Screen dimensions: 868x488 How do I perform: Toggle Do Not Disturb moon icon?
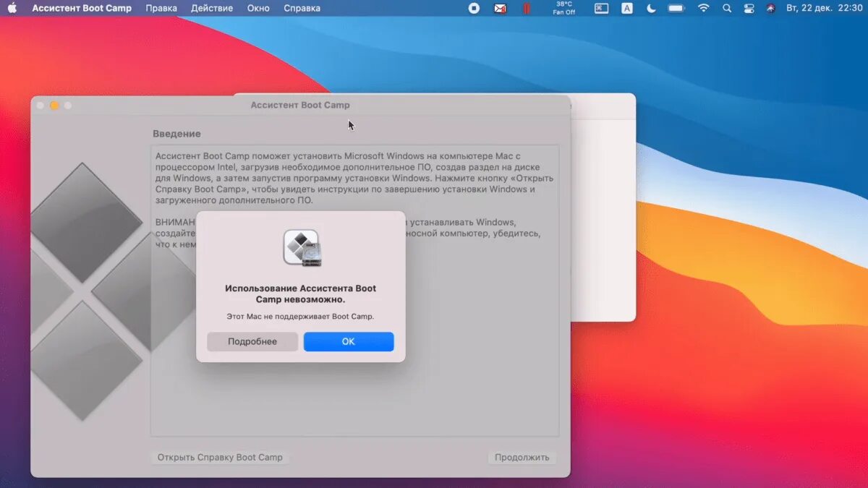pos(651,9)
